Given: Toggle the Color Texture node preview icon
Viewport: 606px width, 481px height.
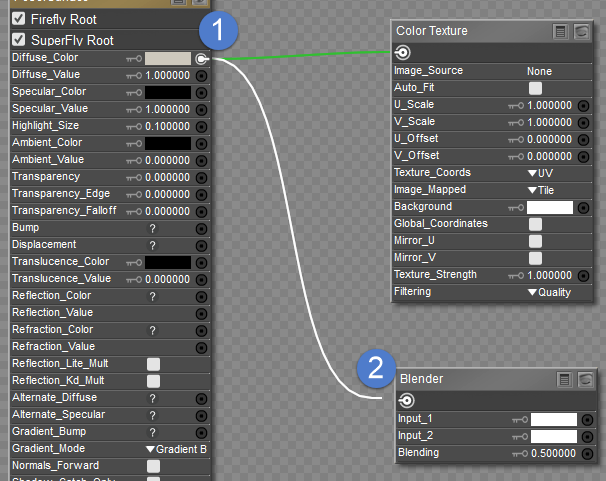Looking at the screenshot, I should [x=582, y=32].
